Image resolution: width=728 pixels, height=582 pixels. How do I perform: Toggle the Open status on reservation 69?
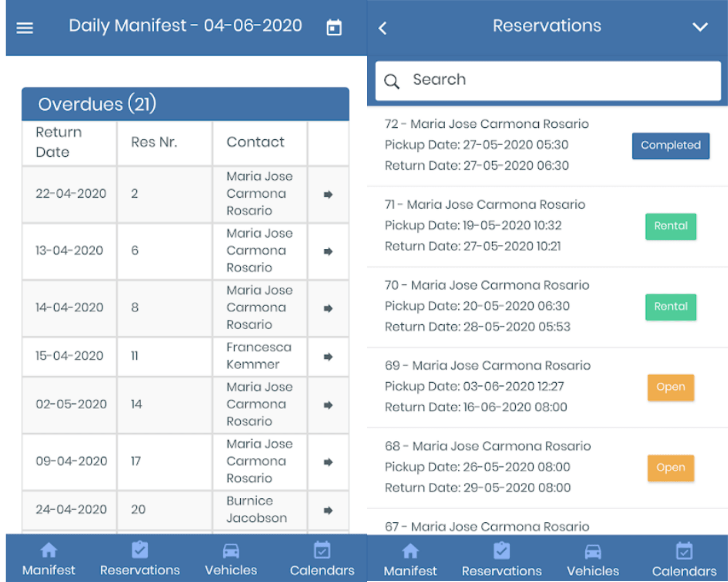click(670, 387)
